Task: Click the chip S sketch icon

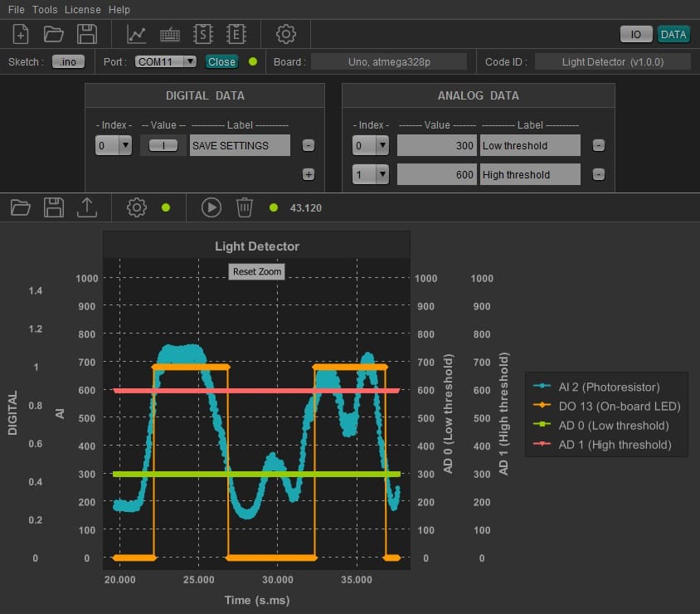Action: point(203,34)
